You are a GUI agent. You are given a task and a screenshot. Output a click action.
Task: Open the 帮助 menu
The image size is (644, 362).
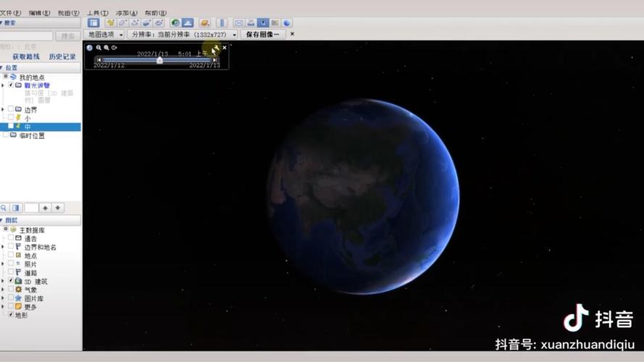[156, 13]
